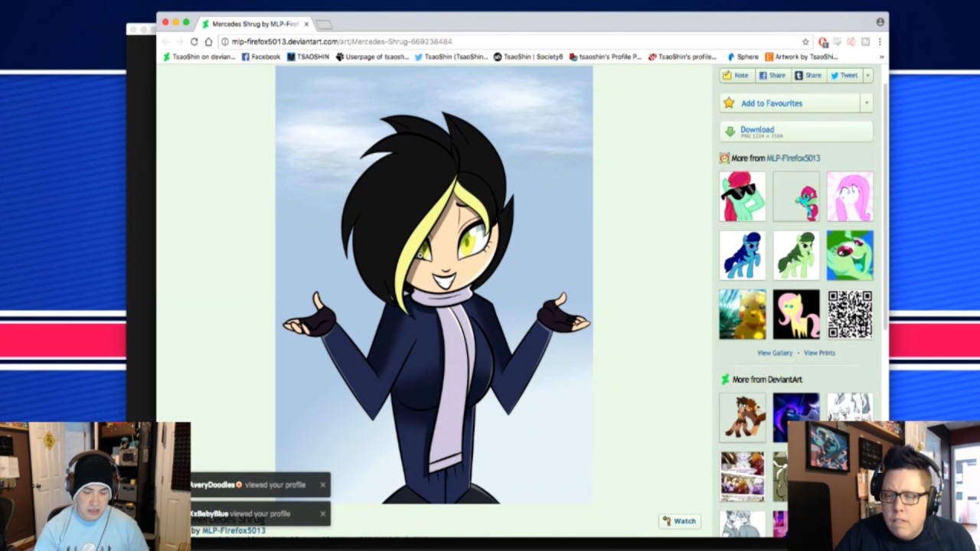Open the MLP-Firefox5013 profile link in More from
This screenshot has height=551, width=980.
793,158
